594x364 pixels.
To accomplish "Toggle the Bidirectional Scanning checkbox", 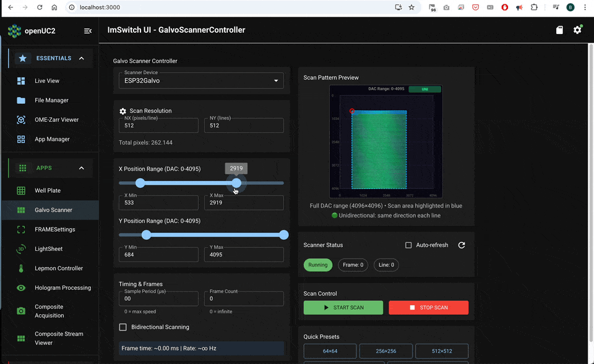I will click(123, 327).
